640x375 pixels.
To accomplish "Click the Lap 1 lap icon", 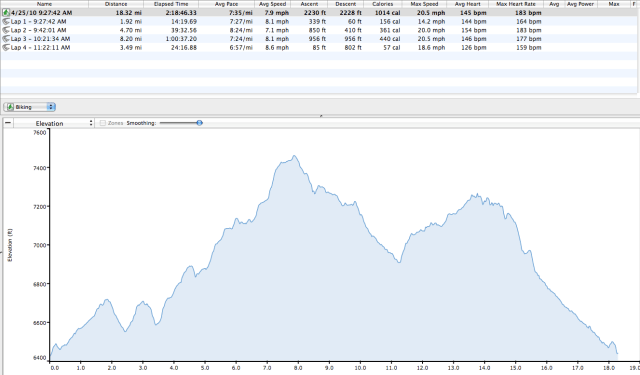I will click(x=6, y=22).
